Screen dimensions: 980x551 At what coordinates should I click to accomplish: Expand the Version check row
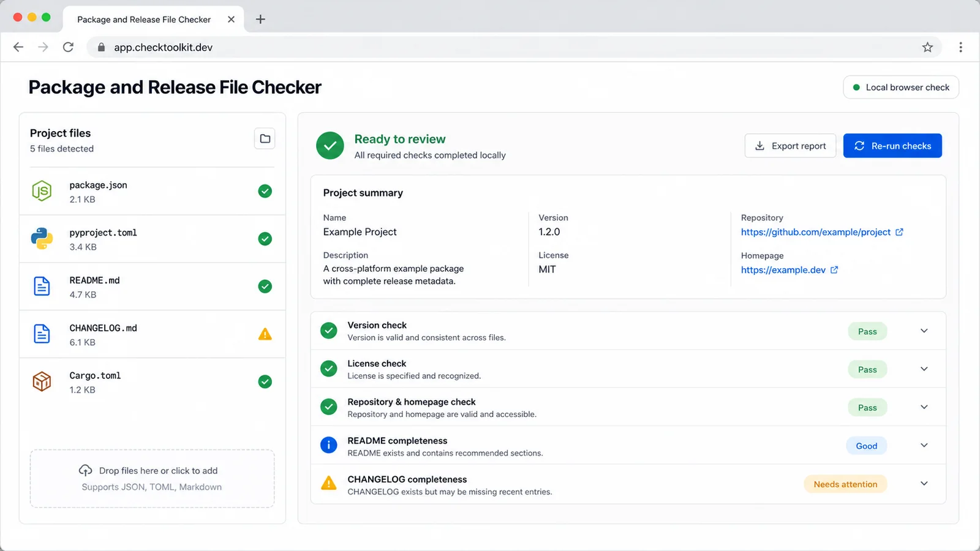924,331
